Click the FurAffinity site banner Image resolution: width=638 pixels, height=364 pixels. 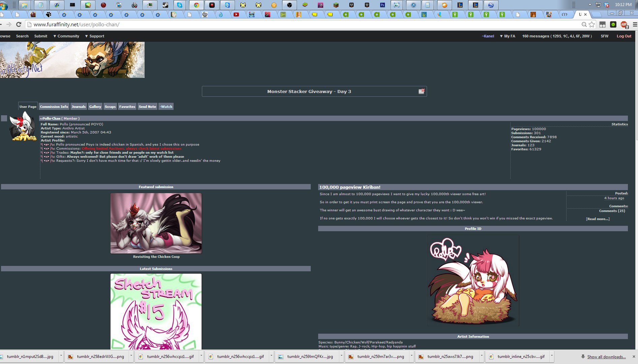tap(72, 60)
